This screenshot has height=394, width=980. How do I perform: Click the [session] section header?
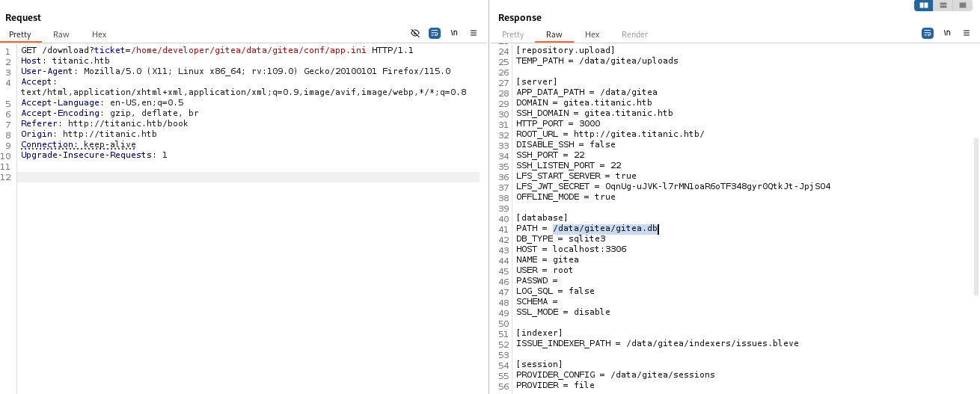539,364
